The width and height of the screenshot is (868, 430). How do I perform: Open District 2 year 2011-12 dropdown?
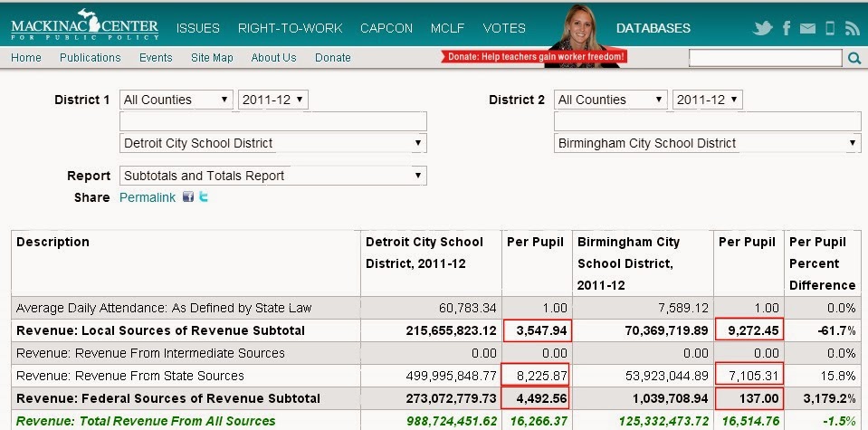click(x=708, y=100)
